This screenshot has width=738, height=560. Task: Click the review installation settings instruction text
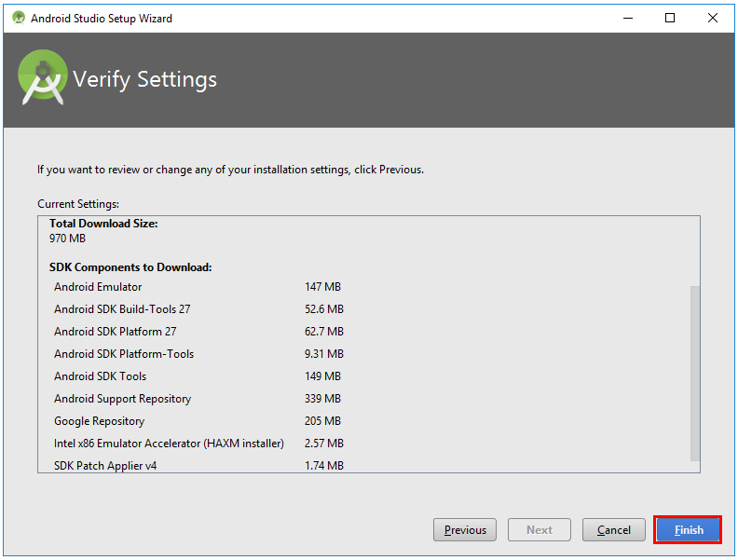231,170
